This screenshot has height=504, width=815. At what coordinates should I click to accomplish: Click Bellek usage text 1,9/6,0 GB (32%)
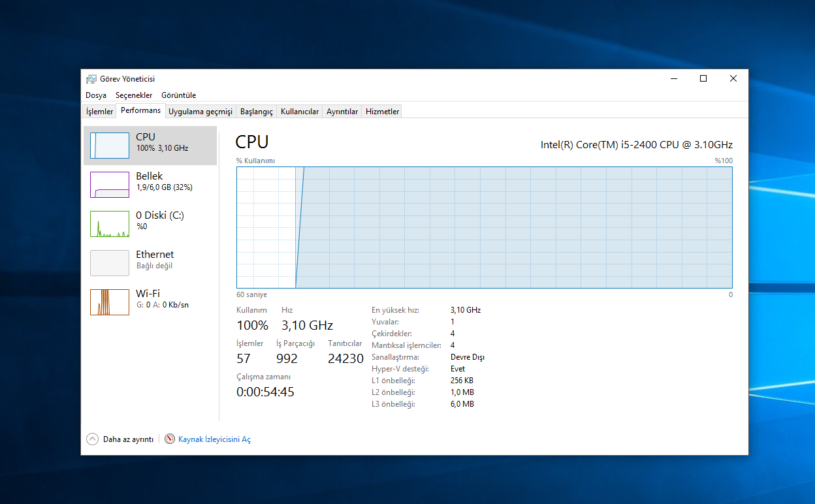coord(164,187)
